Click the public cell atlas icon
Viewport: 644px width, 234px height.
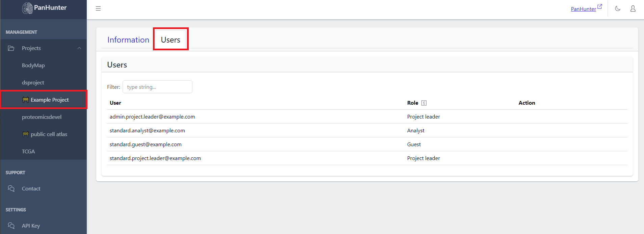click(25, 134)
